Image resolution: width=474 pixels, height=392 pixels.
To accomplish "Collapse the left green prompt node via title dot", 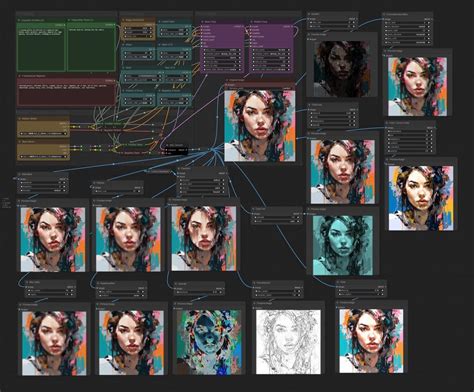I will 19,20.
